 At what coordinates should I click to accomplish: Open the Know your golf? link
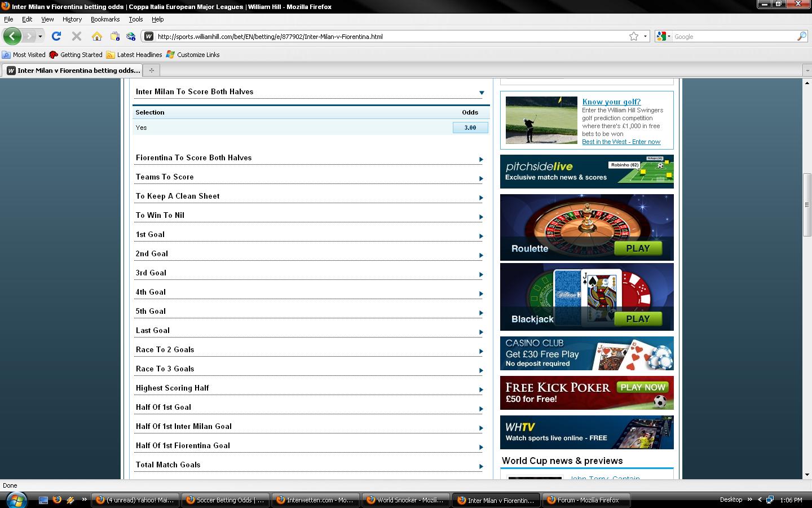611,102
